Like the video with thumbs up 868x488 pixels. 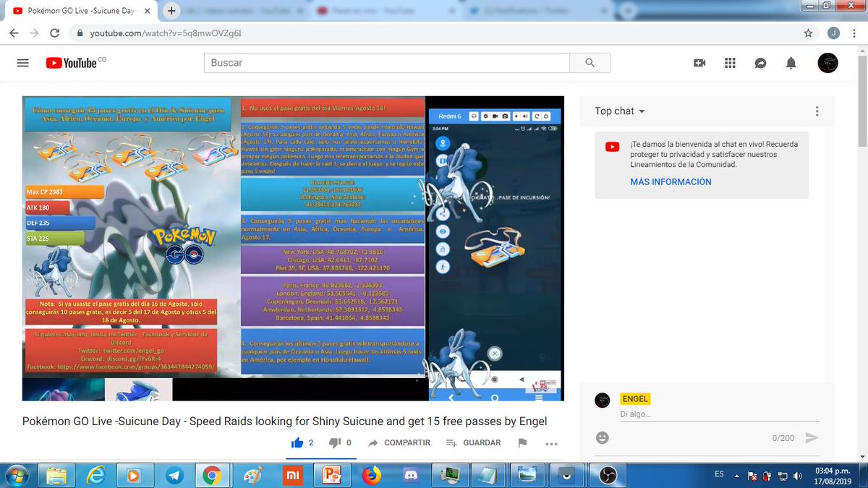[x=297, y=442]
